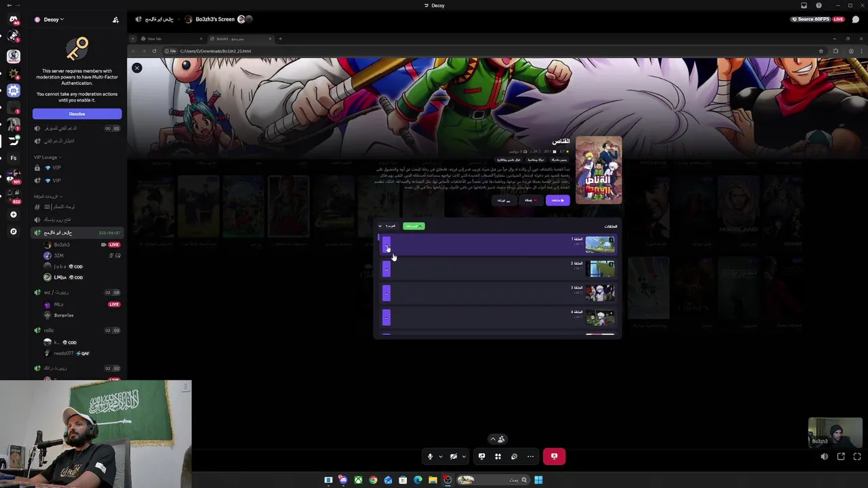
Task: Open server with 822 notification badge
Action: (x=14, y=196)
